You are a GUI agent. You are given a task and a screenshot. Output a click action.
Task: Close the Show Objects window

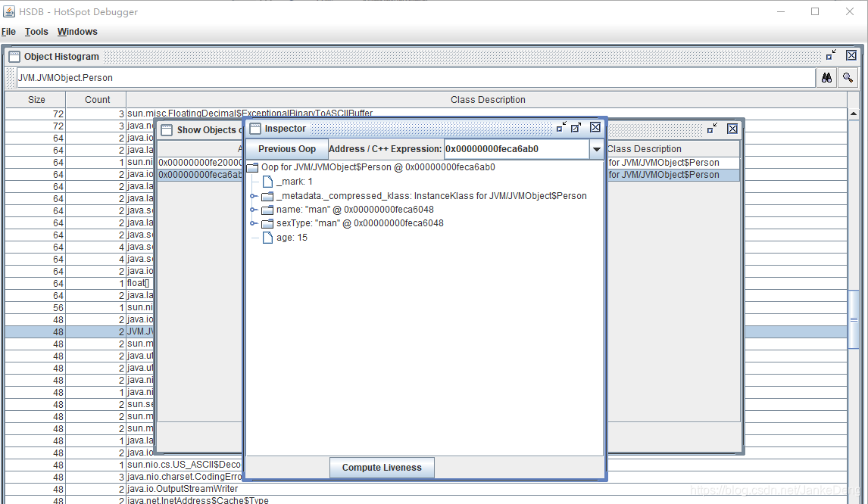pos(732,129)
